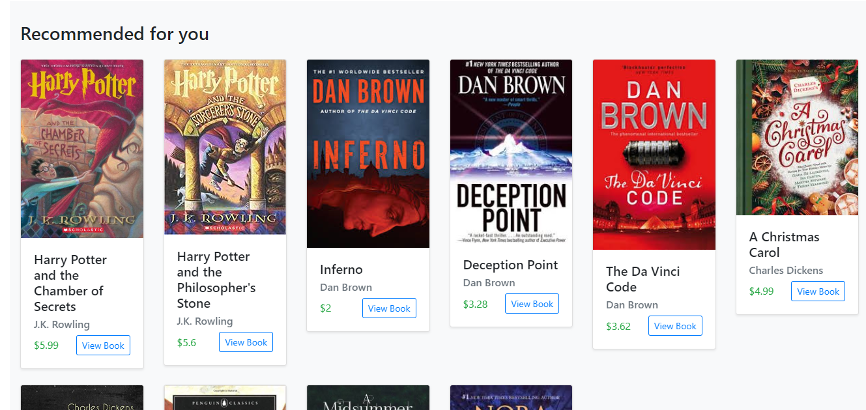Click the Deception Point title text
866x410 pixels.
(x=511, y=265)
